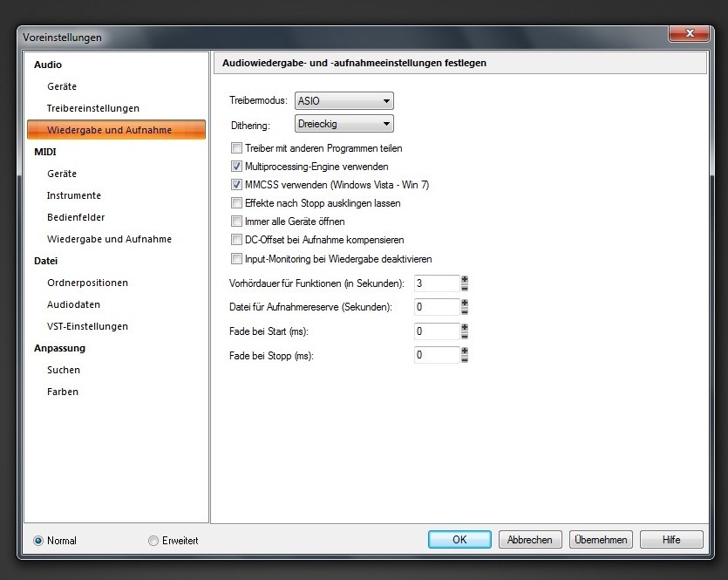Open the Instrumente page
Screen dimensions: 728x580
[74, 195]
